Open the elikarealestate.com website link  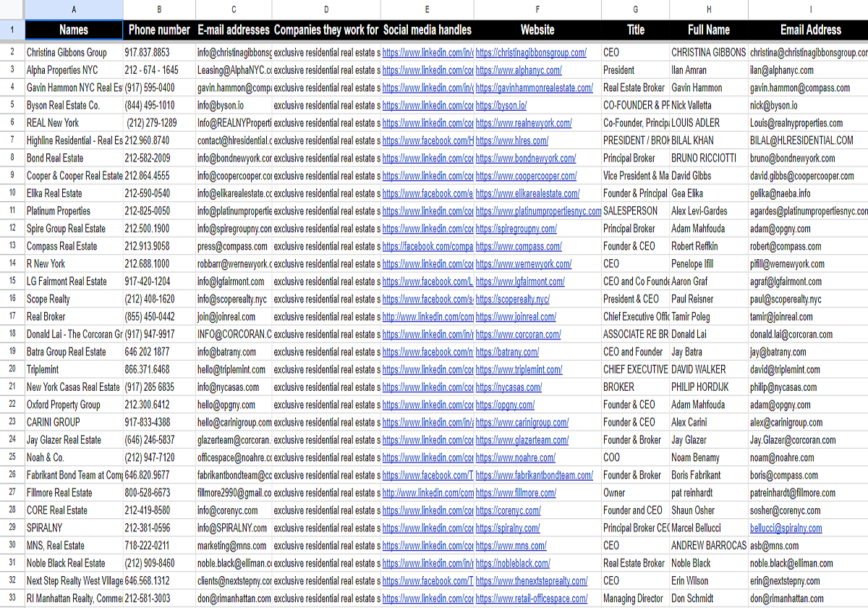[x=527, y=193]
